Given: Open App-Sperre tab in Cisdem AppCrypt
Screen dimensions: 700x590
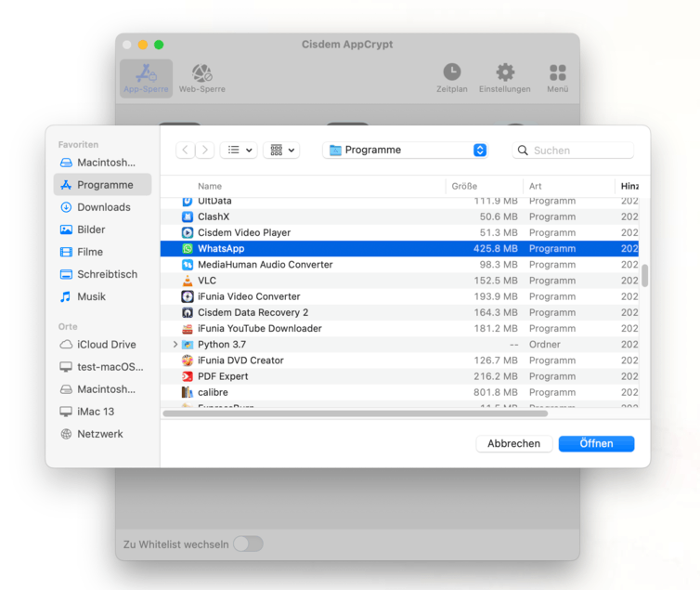Looking at the screenshot, I should [x=146, y=78].
